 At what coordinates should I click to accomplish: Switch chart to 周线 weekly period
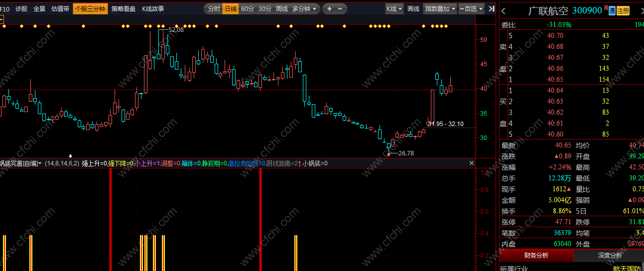[x=282, y=9]
